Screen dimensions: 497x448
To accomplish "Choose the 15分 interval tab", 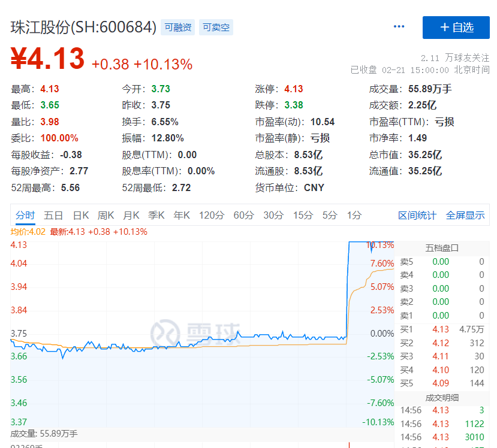I will pos(303,216).
